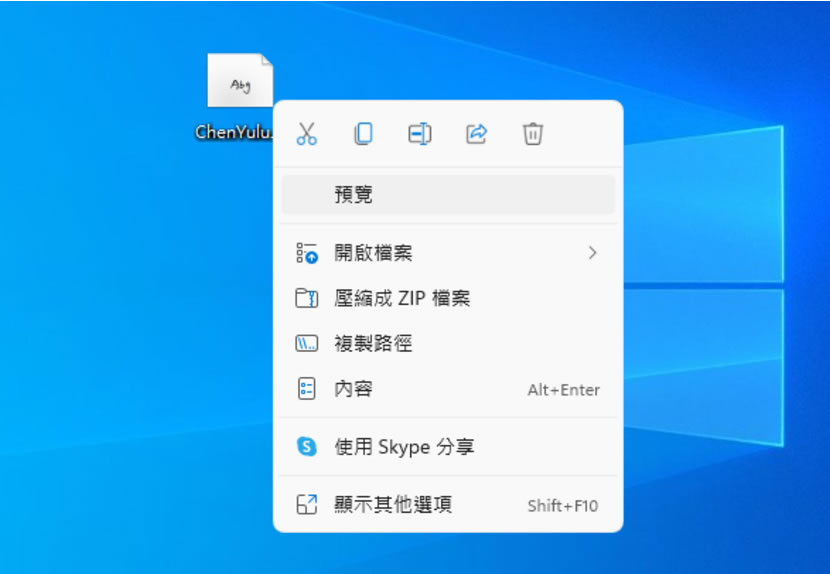Open the 開啟檔案 submenu entry
This screenshot has width=830, height=574.
pos(448,253)
